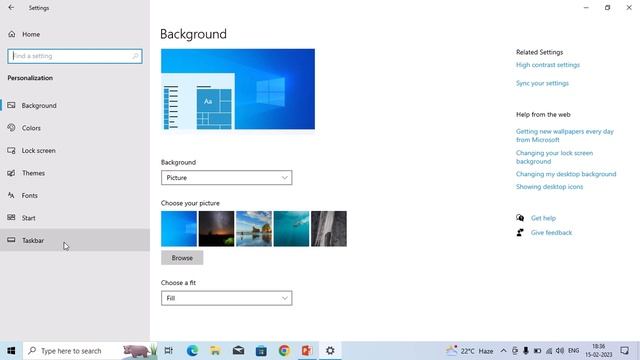
Task: Select the blue Windows logo wallpaper thumbnail
Action: (x=179, y=229)
